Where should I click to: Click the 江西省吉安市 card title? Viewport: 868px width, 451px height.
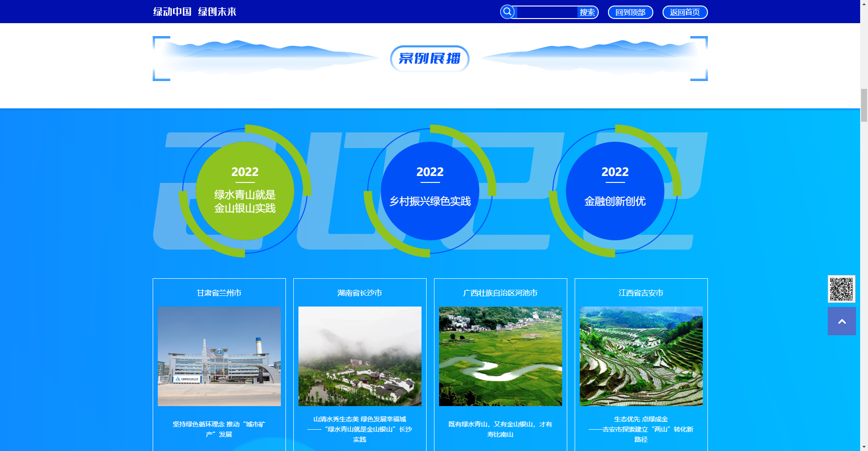pos(641,293)
